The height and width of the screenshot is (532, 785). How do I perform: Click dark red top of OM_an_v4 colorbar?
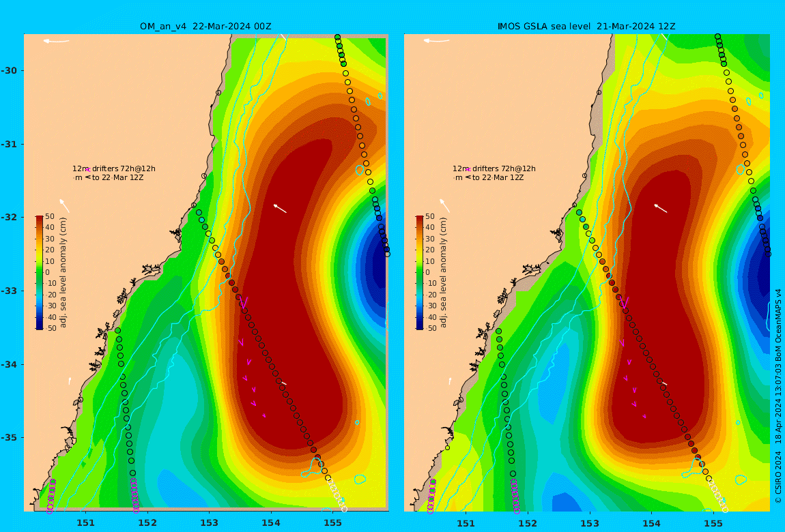[40, 218]
